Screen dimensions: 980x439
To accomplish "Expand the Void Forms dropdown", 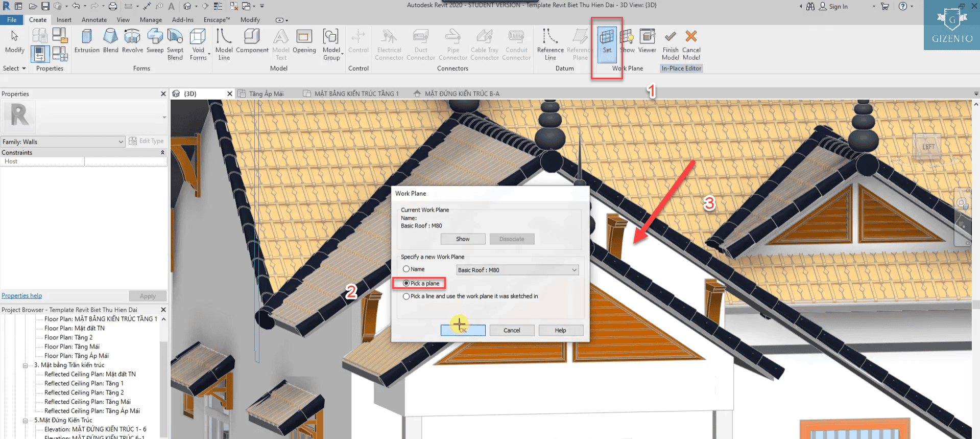I will pyautogui.click(x=209, y=54).
